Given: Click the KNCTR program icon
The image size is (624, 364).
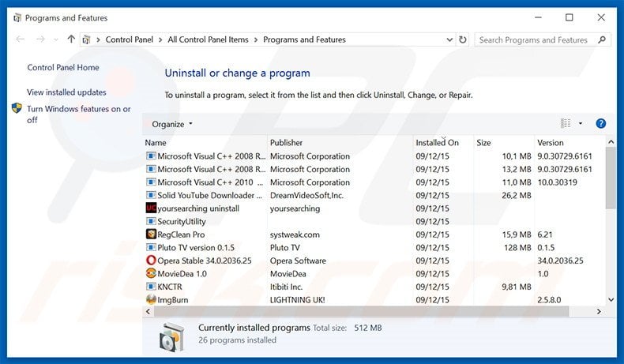Looking at the screenshot, I should pyautogui.click(x=151, y=287).
